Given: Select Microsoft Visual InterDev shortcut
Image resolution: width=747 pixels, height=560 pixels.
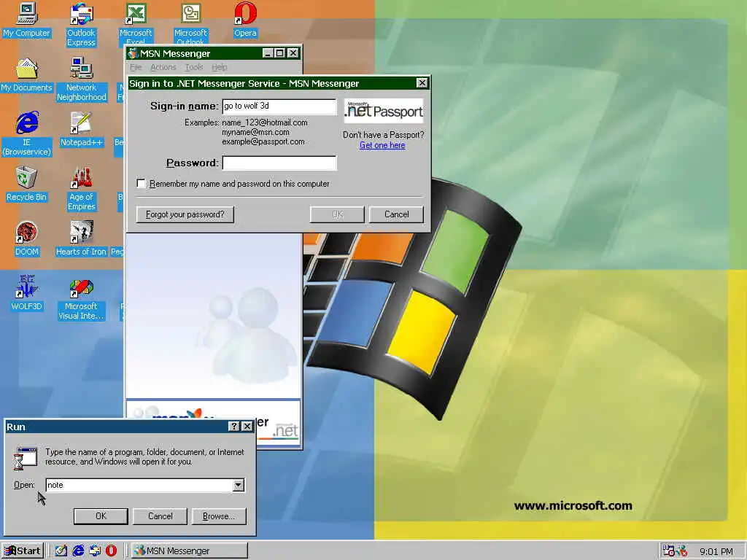Looking at the screenshot, I should coord(82,298).
